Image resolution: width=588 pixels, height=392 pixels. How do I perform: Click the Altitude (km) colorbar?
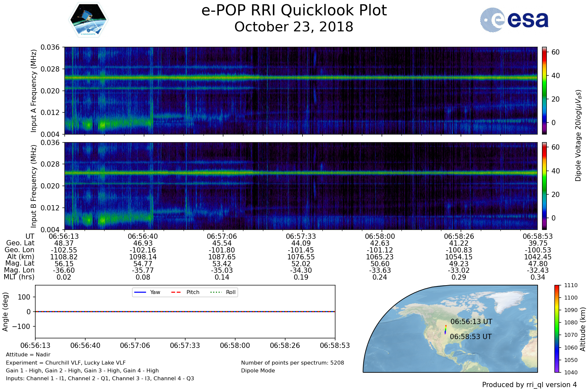pyautogui.click(x=557, y=329)
